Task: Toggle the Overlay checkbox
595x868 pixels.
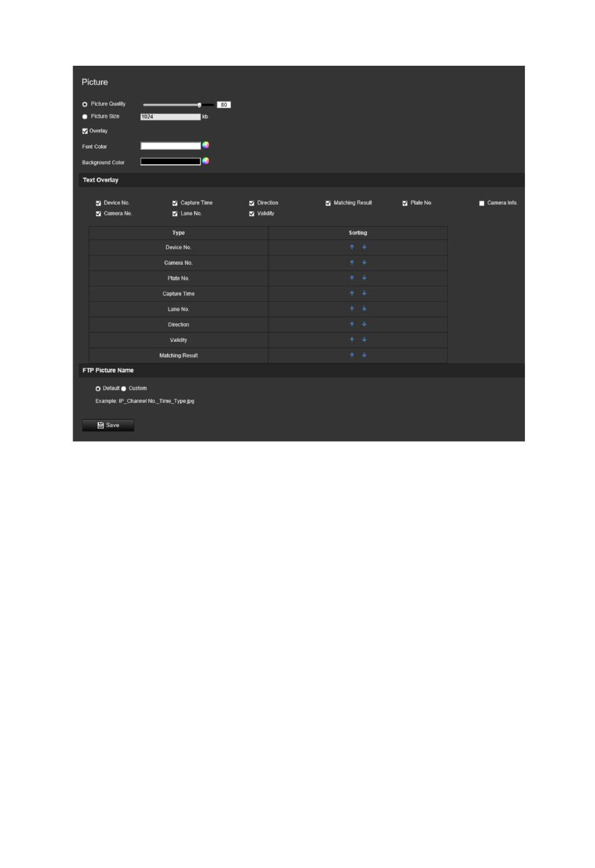Action: tap(85, 132)
